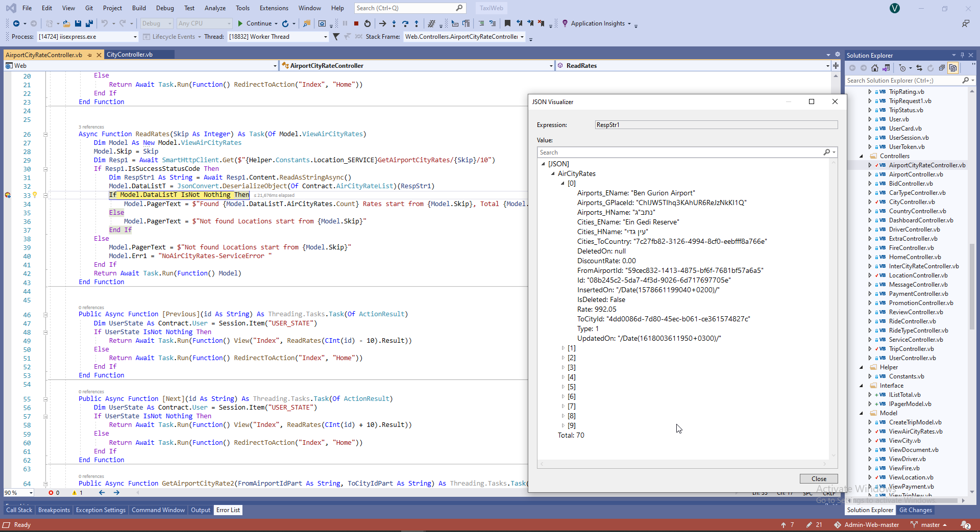Click the Step Into arrow icon
Viewport: 980px width, 532px height.
click(x=394, y=23)
